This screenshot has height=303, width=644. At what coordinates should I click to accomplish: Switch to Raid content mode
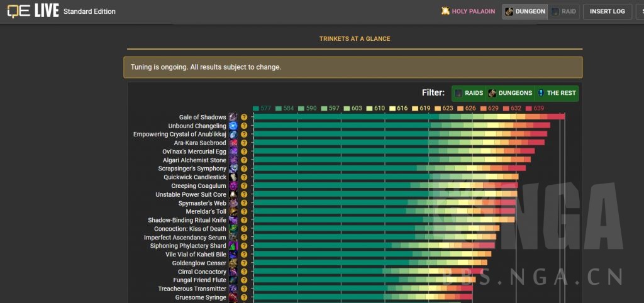[563, 11]
